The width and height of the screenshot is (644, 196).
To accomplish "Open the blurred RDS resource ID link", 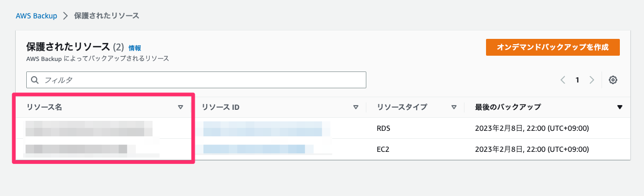I will 262,128.
